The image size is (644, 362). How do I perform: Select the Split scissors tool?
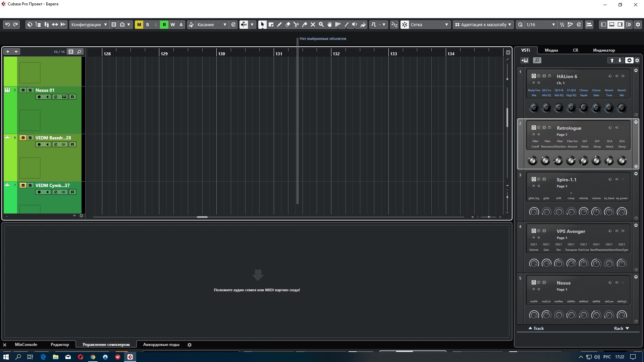pos(296,24)
